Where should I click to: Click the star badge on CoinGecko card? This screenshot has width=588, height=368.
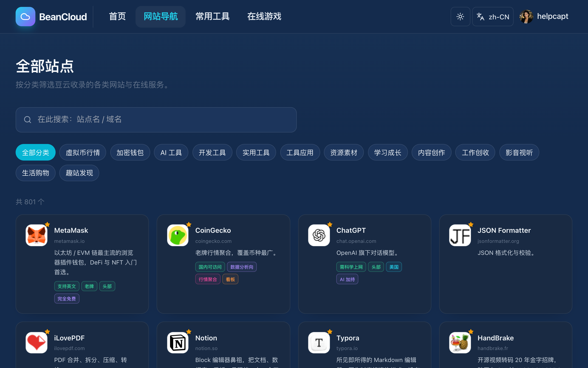tap(189, 224)
